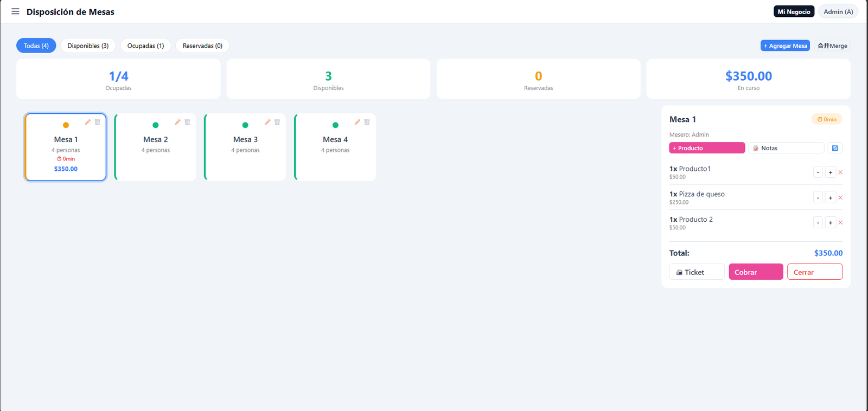Image resolution: width=868 pixels, height=411 pixels.
Task: Delete Mesa 2 with trash icon
Action: click(x=187, y=122)
